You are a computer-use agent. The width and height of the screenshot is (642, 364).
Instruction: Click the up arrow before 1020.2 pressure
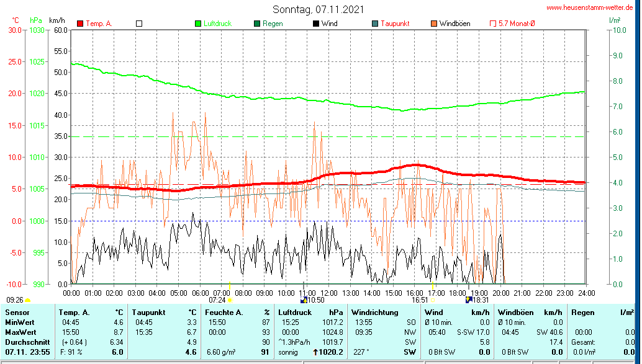click(x=315, y=352)
